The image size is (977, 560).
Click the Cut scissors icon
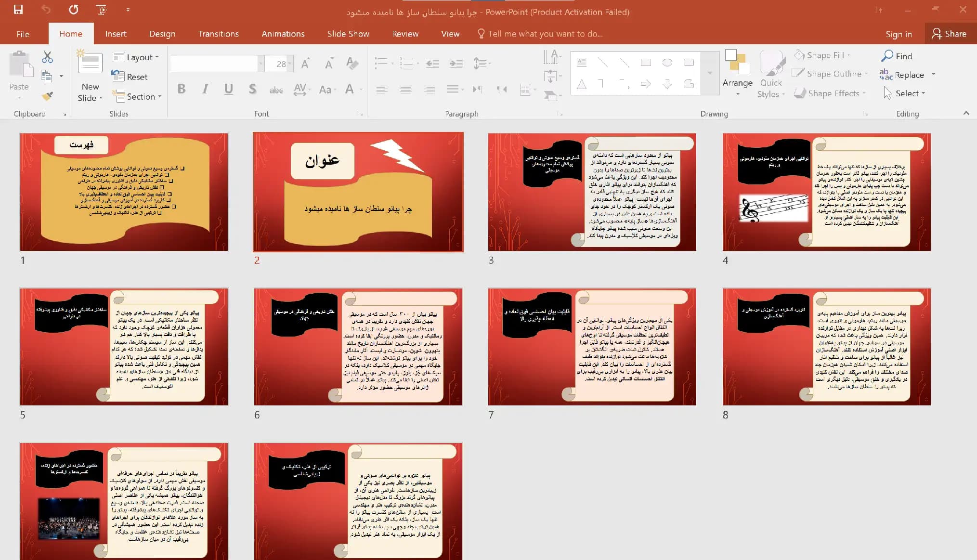point(47,57)
